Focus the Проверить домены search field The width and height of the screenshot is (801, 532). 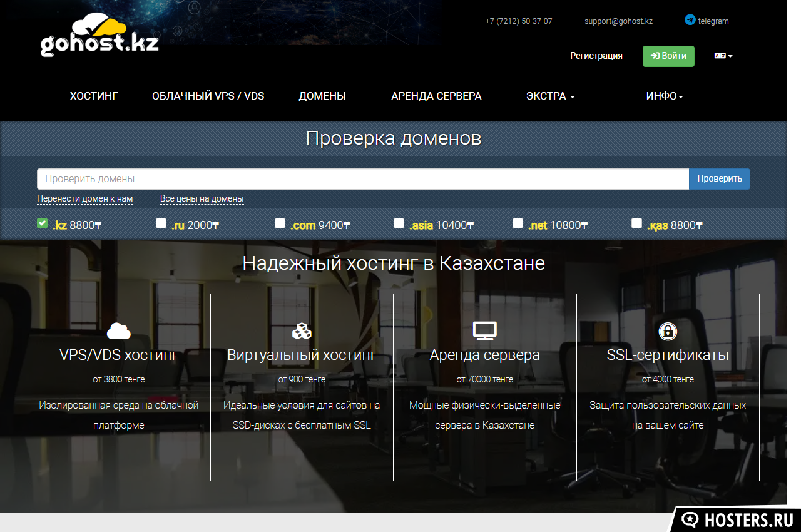363,179
